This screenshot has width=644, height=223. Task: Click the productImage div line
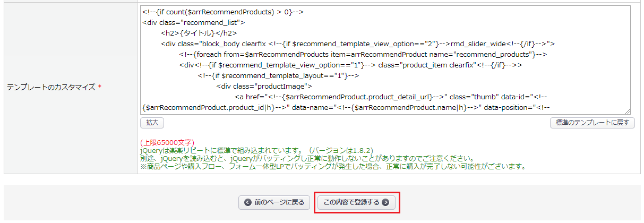[265, 86]
